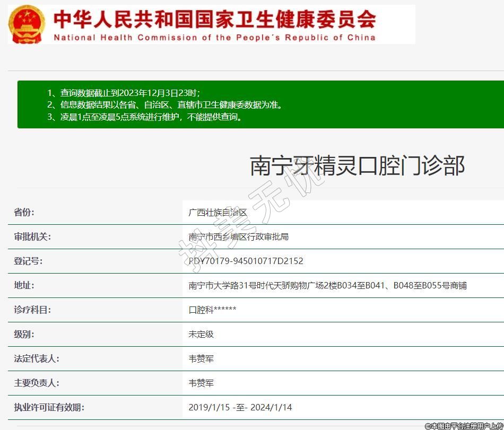Select the 审批机关 row label
Viewport: 504px width, 430px height.
(x=32, y=236)
